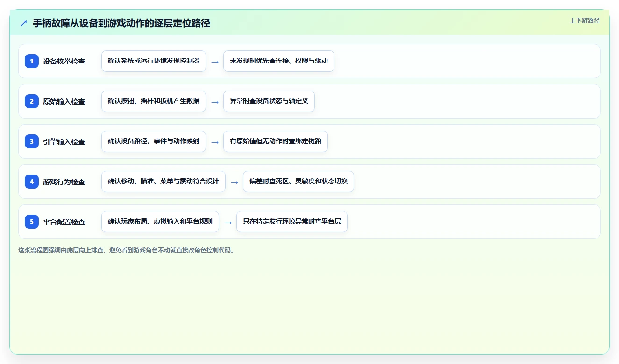Click the 确认移动、瞄准、菜单与震动符合设计 box
Screen dimensions: 619x364
[x=164, y=182]
